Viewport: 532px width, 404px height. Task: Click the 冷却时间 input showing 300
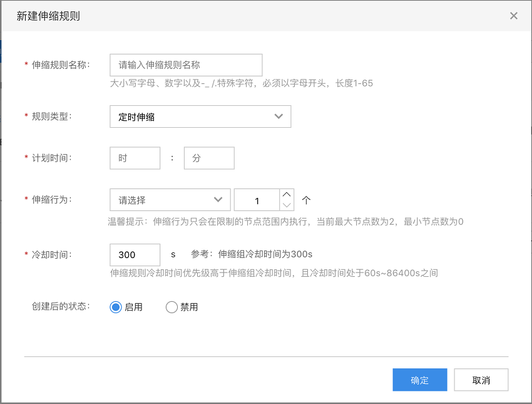[x=135, y=255]
